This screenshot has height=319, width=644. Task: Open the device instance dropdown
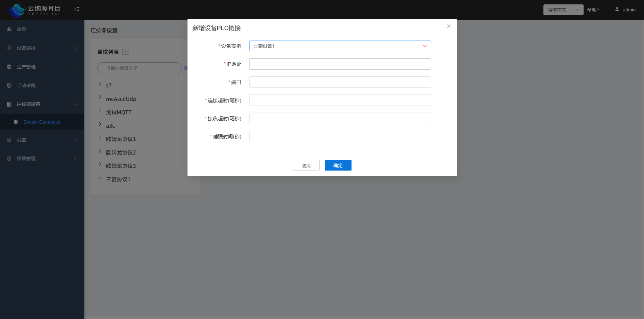pyautogui.click(x=340, y=46)
